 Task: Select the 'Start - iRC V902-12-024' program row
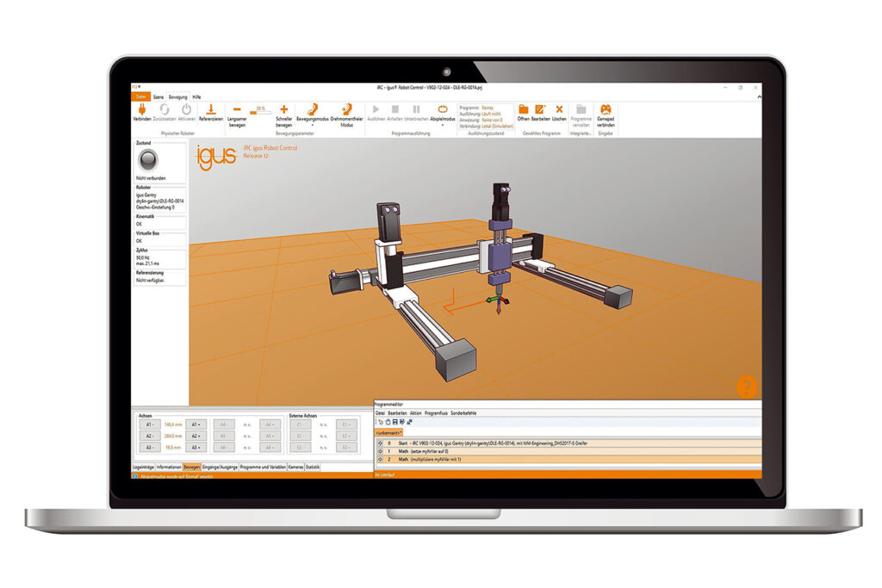point(569,443)
